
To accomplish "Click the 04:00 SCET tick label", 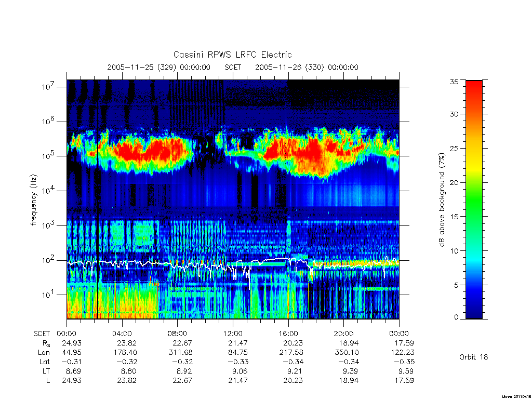I will coord(122,334).
